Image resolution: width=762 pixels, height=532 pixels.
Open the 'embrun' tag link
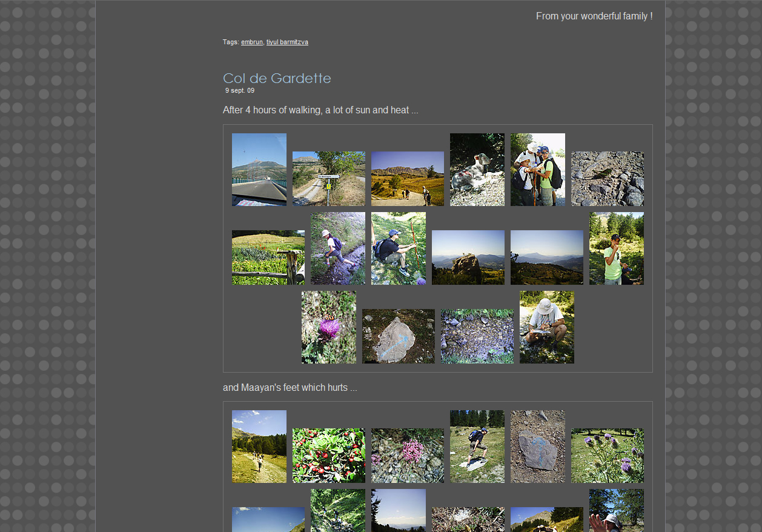[x=251, y=42]
